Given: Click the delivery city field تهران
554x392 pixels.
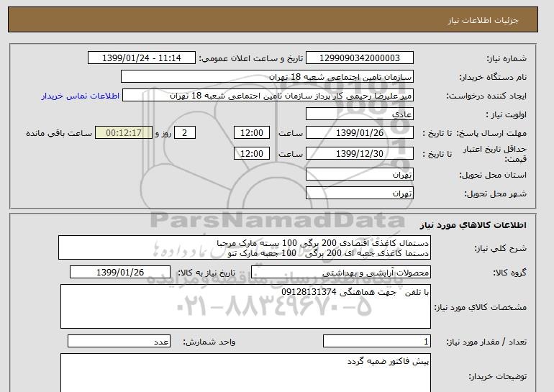Looking at the screenshot, I should pos(359,193).
